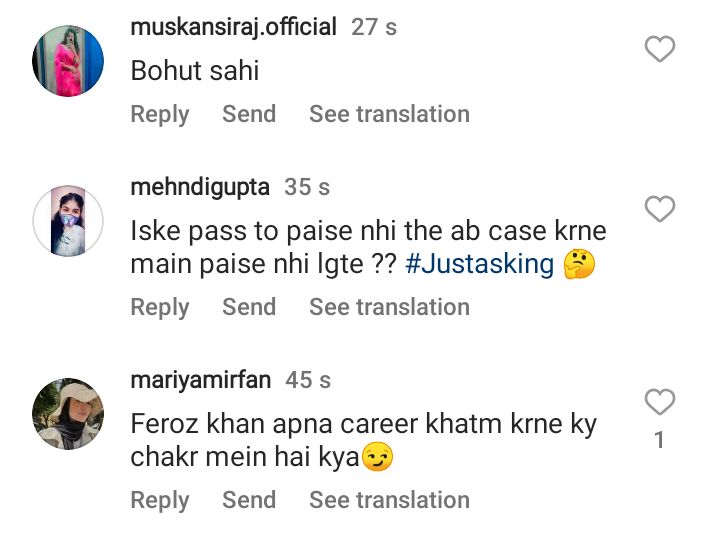Send mariyamirfan's comment

tap(249, 500)
